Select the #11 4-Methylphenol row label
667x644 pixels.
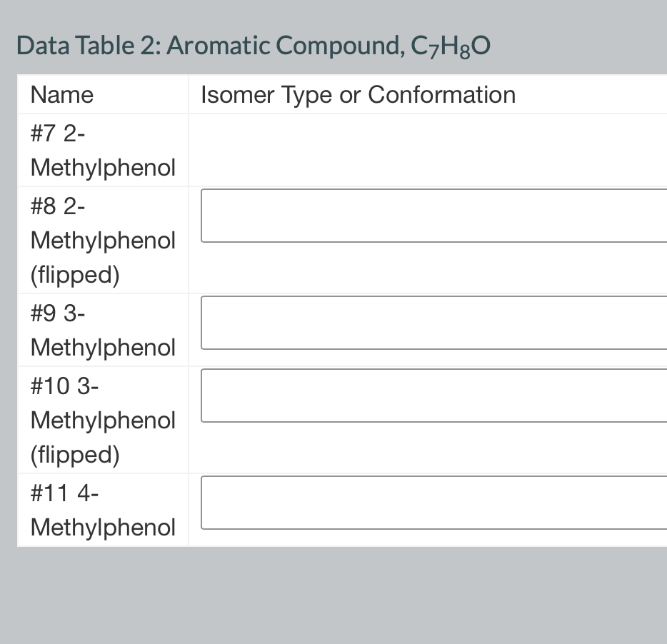tap(103, 510)
